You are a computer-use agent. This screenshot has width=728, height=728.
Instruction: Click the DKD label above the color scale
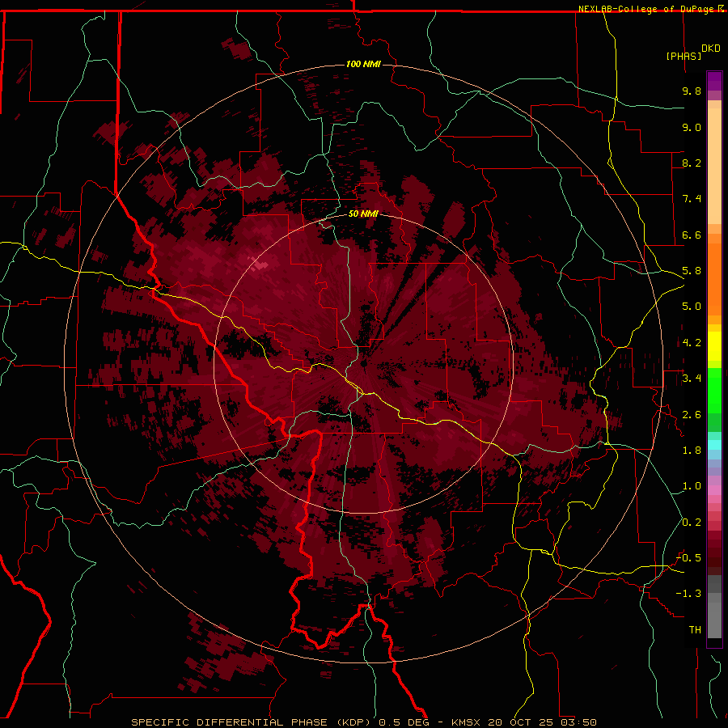point(711,49)
